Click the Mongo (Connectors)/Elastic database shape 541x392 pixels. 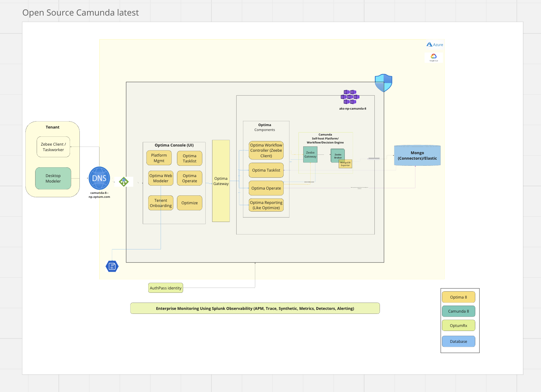[x=418, y=155]
